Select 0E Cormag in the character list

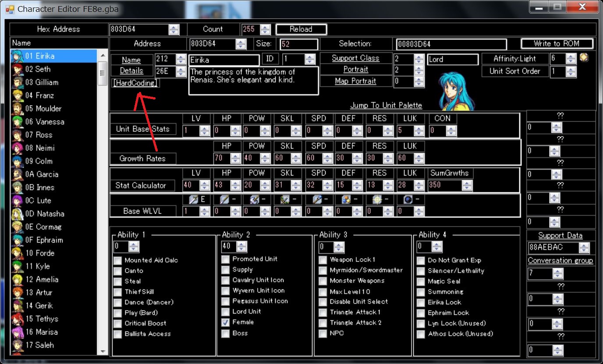54,227
